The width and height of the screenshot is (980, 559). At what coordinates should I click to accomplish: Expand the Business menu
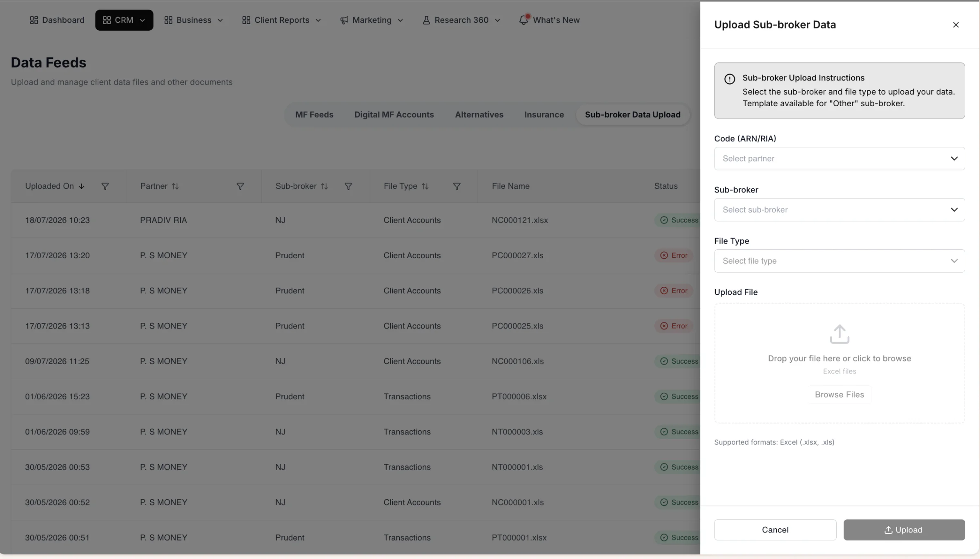point(194,20)
